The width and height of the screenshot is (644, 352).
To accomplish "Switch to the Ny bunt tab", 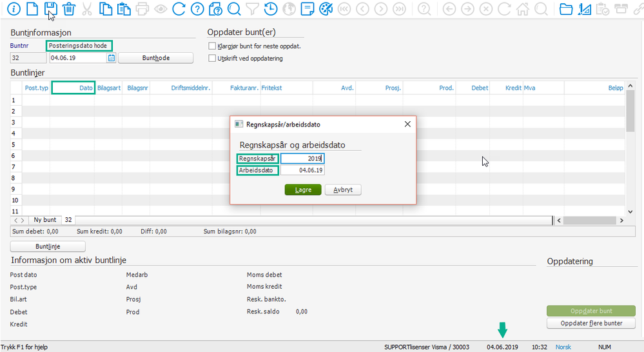I will coord(44,220).
